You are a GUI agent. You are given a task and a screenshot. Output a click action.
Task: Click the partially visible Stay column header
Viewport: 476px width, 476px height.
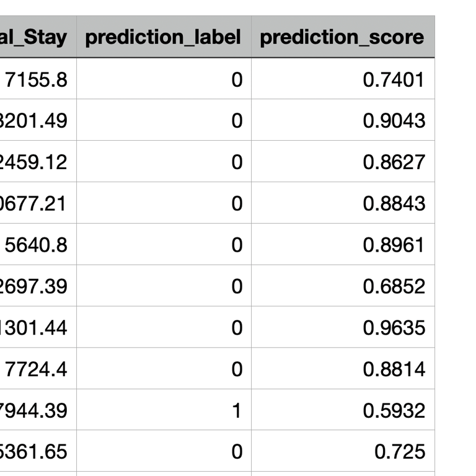[38, 37]
